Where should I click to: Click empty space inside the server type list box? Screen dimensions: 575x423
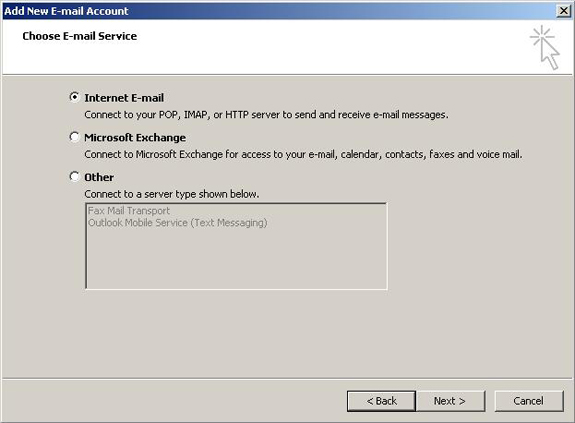click(236, 258)
